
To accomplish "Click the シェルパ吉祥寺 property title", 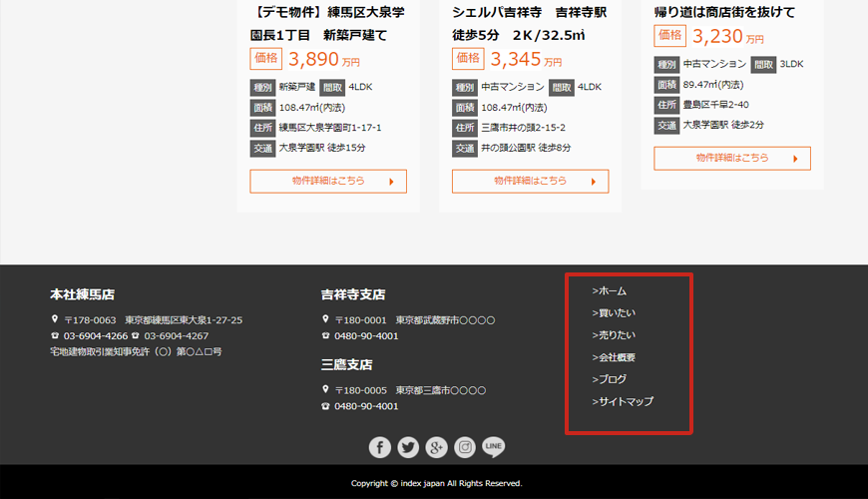I will (529, 12).
